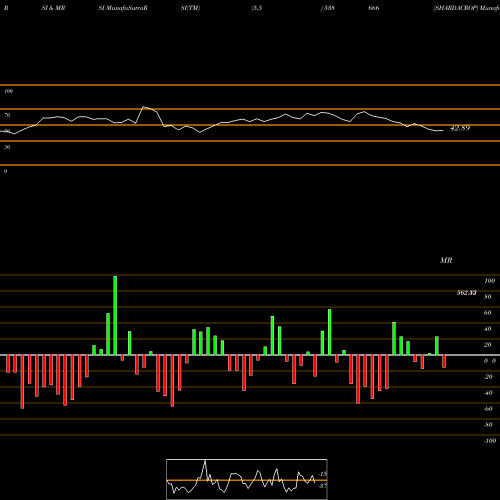Click the MR axis label -100
The width and height of the screenshot is (500, 500).
(490, 441)
